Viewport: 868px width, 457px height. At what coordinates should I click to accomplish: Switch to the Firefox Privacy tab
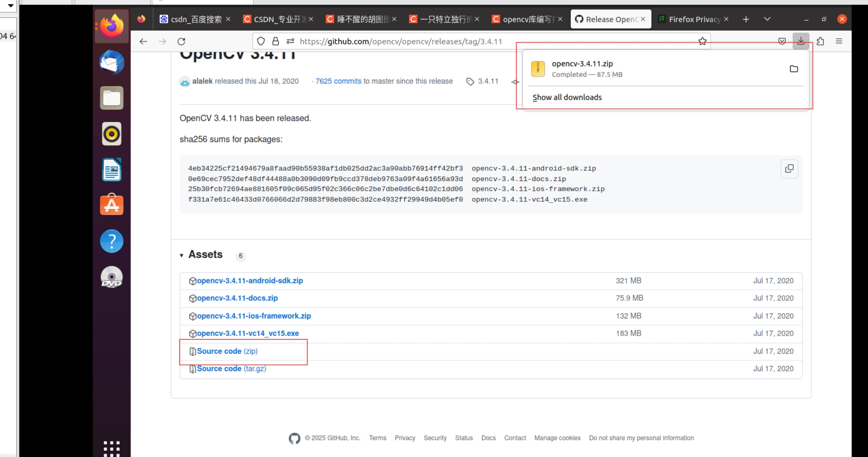tap(693, 19)
